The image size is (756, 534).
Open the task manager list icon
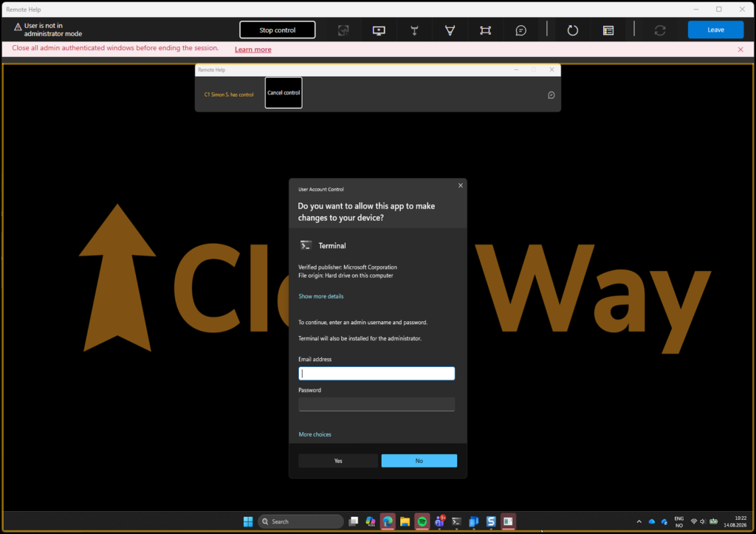(x=608, y=30)
